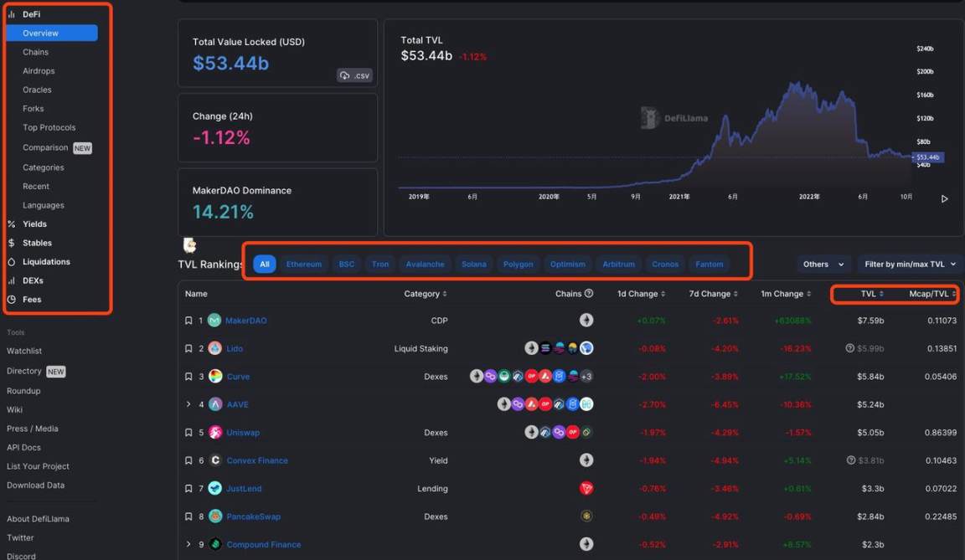The height and width of the screenshot is (560, 965).
Task: Open the Compound Finance protocol link
Action: (x=263, y=545)
